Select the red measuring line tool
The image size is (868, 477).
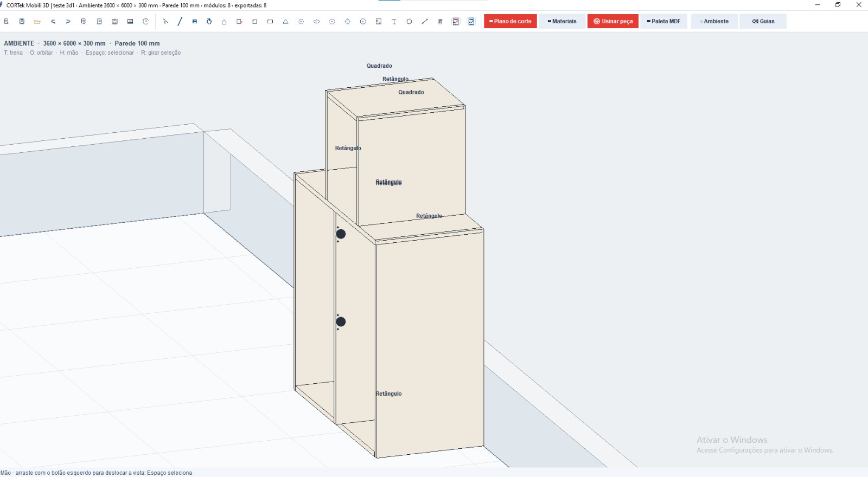point(425,22)
